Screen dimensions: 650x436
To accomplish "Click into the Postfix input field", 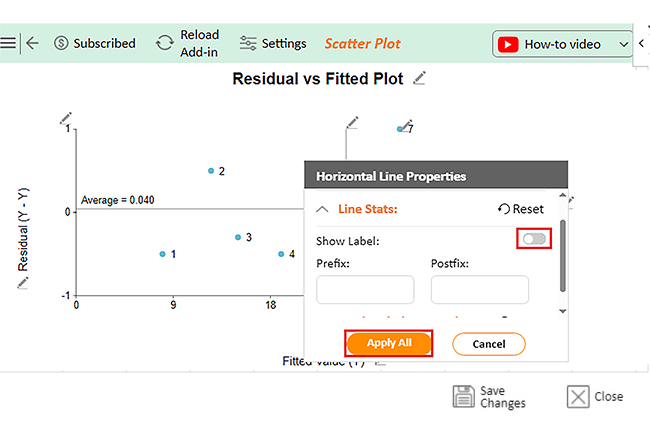I will pyautogui.click(x=480, y=289).
